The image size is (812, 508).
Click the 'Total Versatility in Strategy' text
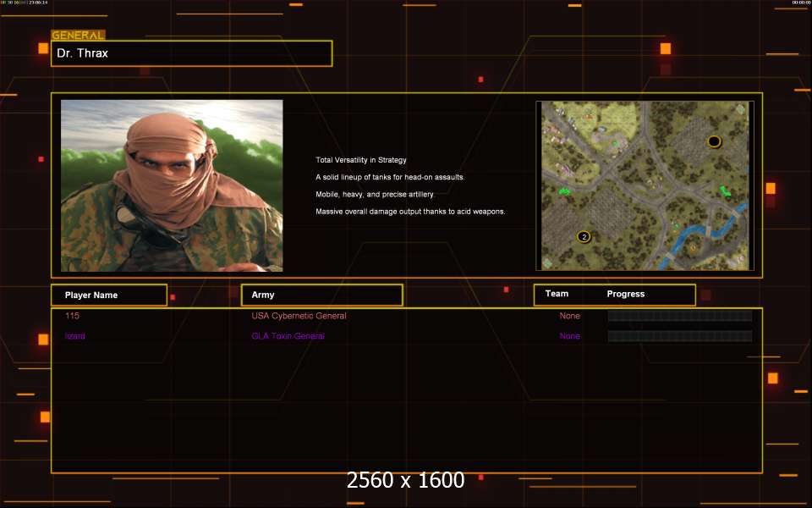361,160
